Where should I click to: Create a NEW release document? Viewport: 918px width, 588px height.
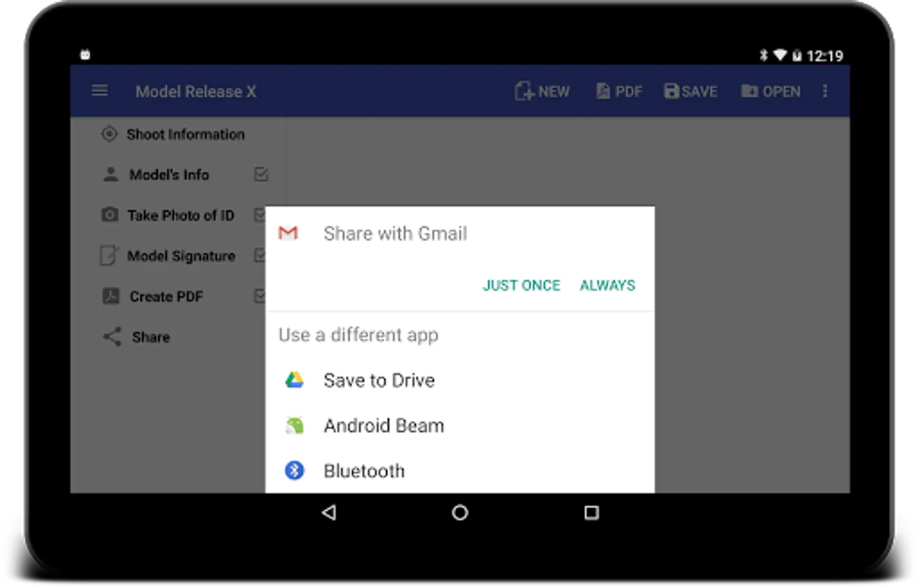pos(542,91)
